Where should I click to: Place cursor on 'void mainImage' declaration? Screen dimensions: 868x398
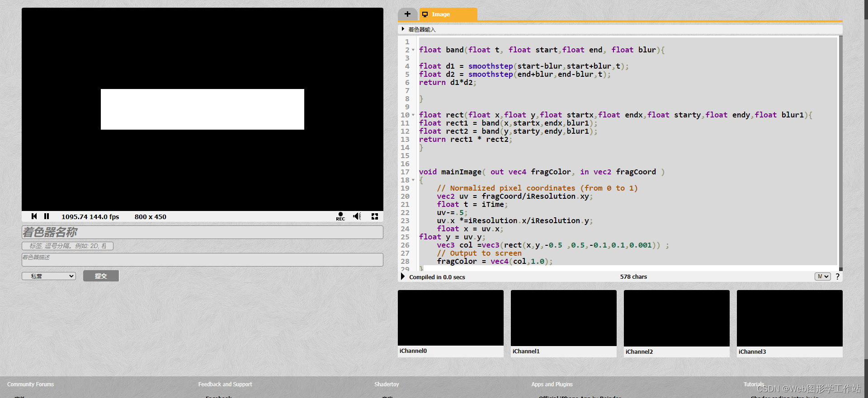click(542, 172)
